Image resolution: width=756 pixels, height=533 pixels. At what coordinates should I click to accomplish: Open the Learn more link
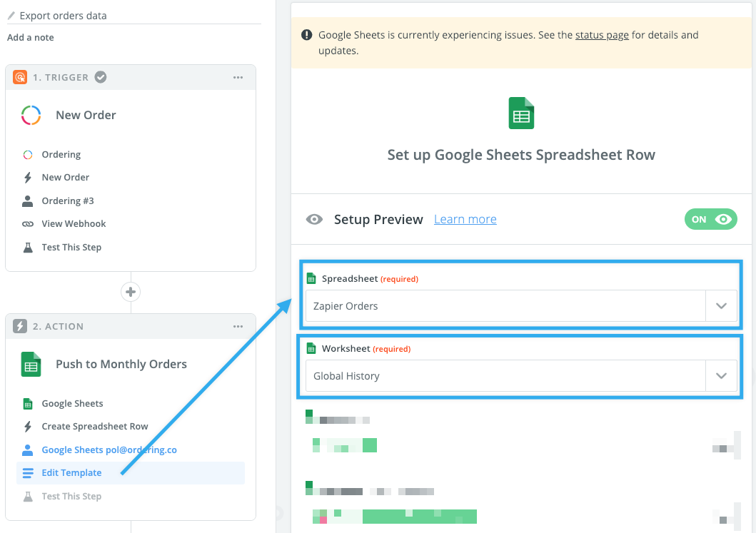pos(465,219)
